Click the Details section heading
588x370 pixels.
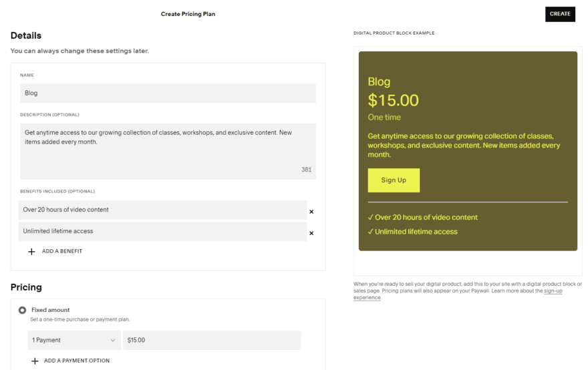pyautogui.click(x=26, y=35)
